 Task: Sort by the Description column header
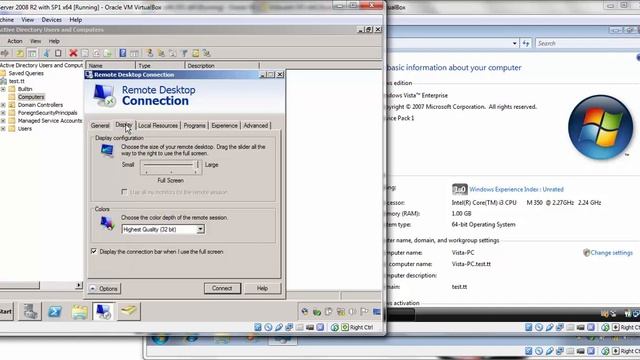point(222,65)
